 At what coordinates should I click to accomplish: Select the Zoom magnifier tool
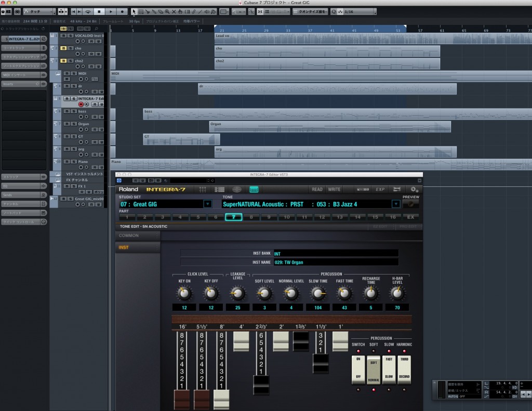[167, 11]
